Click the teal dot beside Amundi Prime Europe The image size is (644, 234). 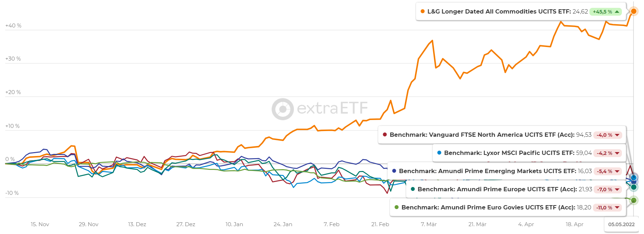[x=413, y=189]
